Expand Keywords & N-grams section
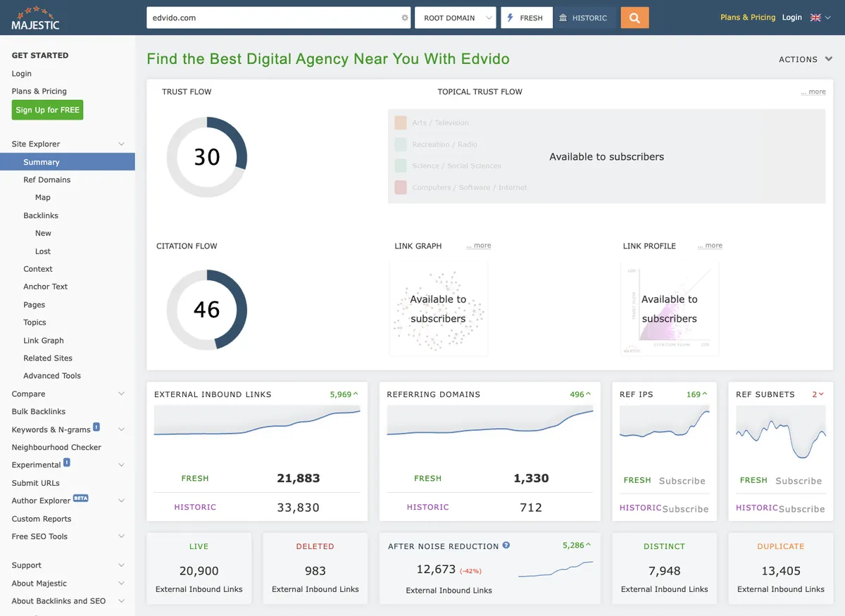Screen dimensions: 845x616 coord(121,429)
